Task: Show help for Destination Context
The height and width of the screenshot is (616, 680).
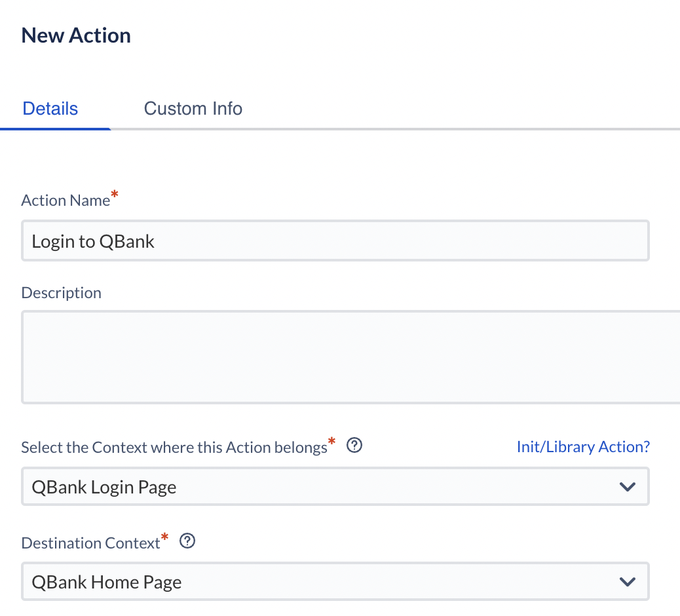Action: click(187, 541)
